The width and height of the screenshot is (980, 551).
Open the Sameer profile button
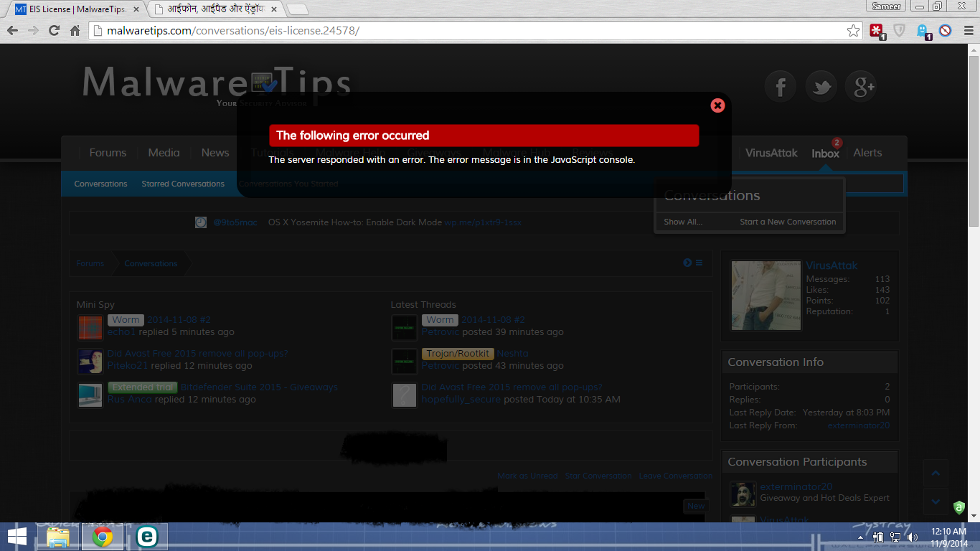(886, 6)
